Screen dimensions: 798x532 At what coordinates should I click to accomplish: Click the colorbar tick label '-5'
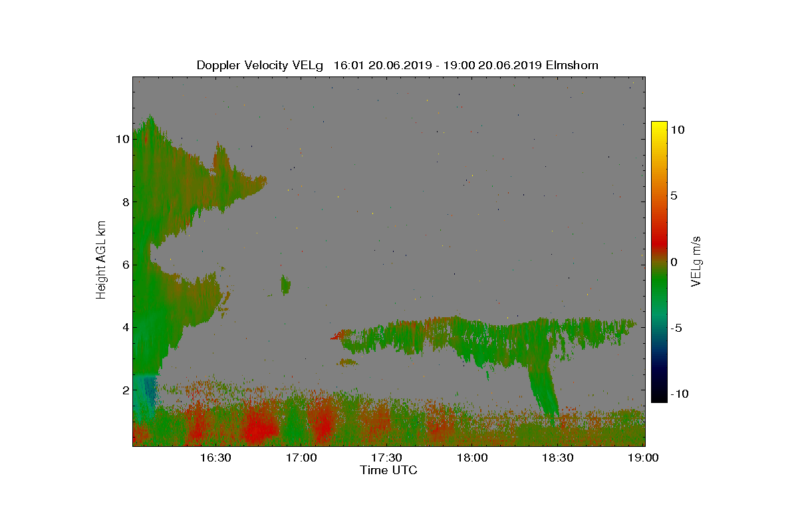(676, 328)
